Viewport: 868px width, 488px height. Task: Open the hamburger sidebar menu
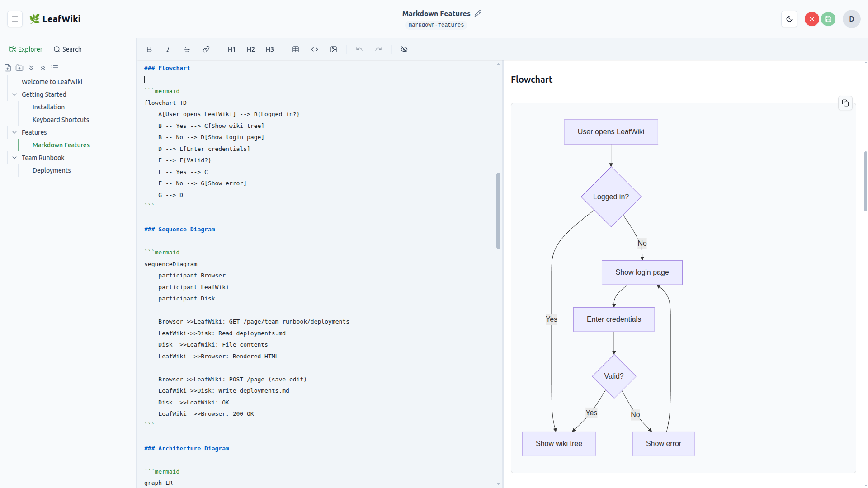pyautogui.click(x=15, y=19)
